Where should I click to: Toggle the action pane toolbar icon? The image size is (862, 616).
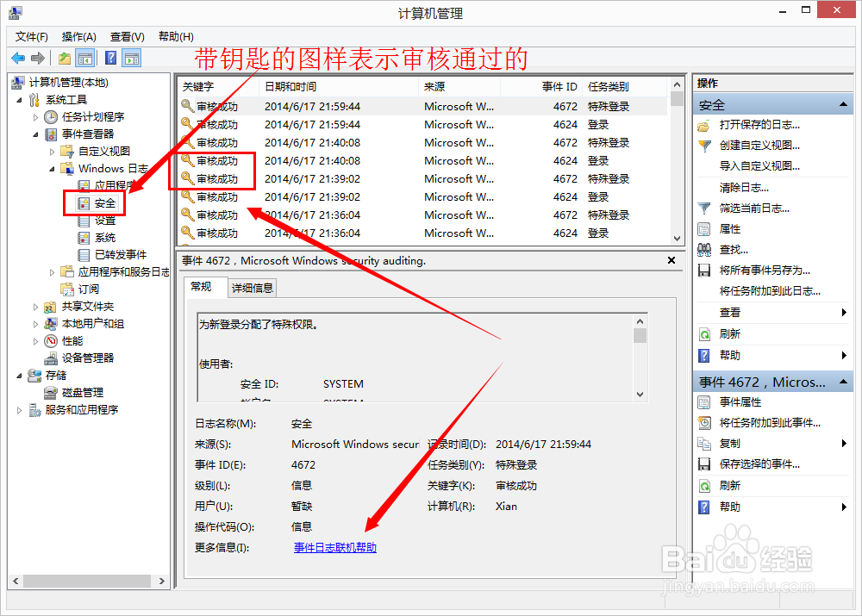tap(132, 58)
